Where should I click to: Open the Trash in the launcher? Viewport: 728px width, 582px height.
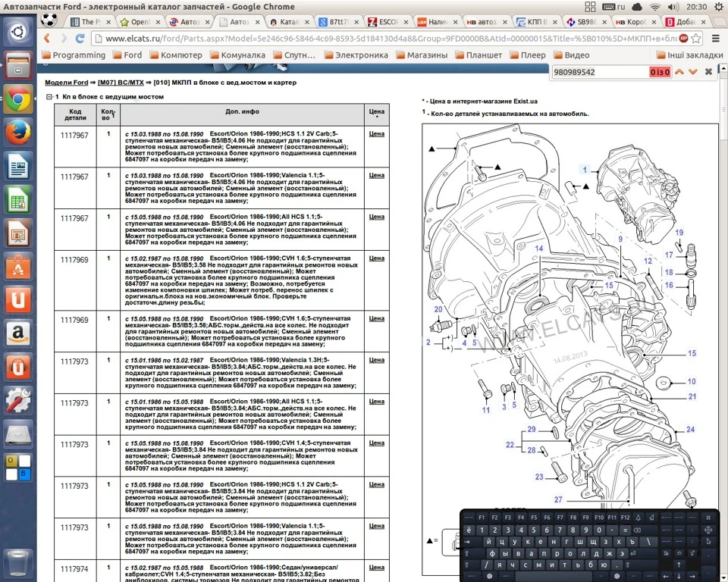click(x=18, y=564)
